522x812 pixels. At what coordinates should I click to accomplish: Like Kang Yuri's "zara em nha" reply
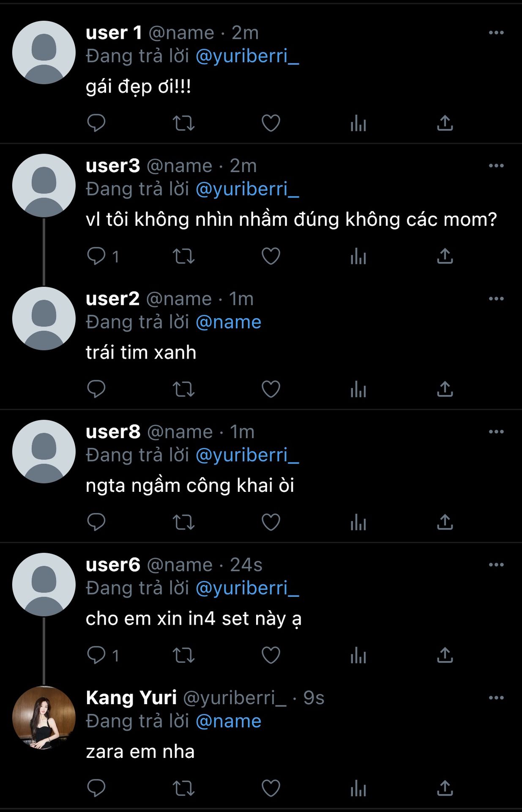pyautogui.click(x=271, y=788)
